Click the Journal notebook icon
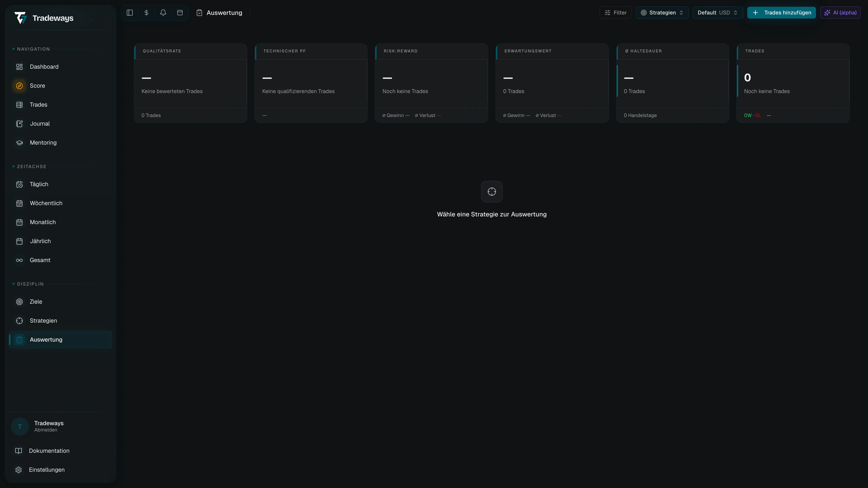Image resolution: width=868 pixels, height=488 pixels. point(19,124)
